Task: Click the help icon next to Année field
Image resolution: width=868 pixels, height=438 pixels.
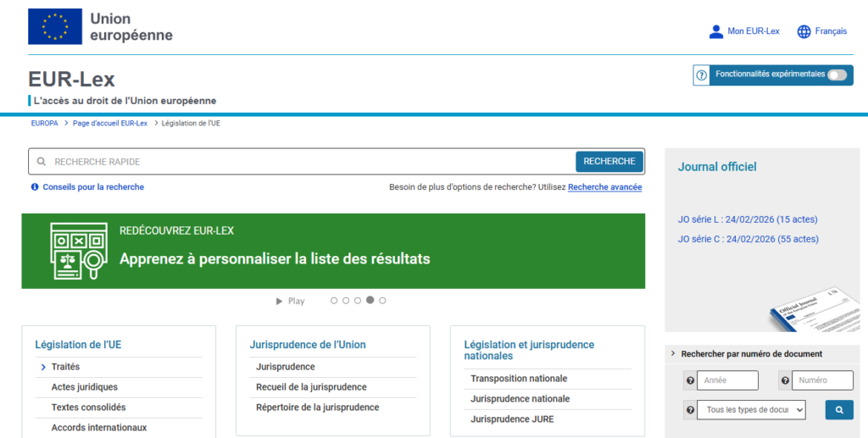Action: (x=690, y=380)
